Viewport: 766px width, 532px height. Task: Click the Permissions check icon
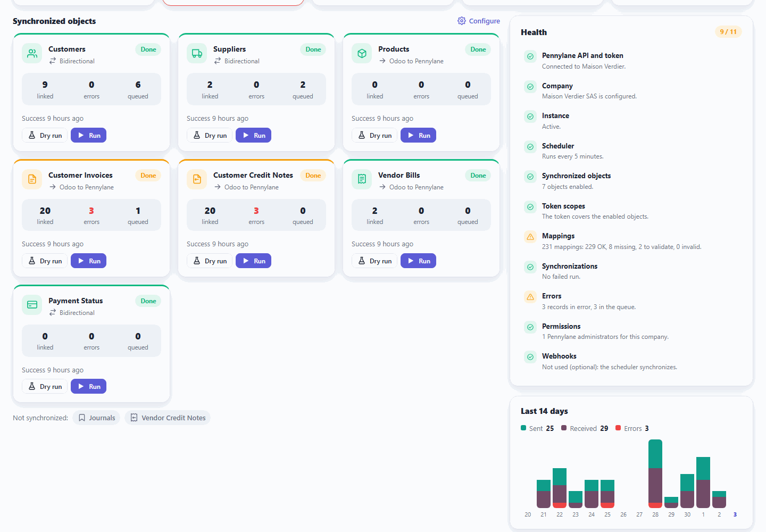pos(530,327)
